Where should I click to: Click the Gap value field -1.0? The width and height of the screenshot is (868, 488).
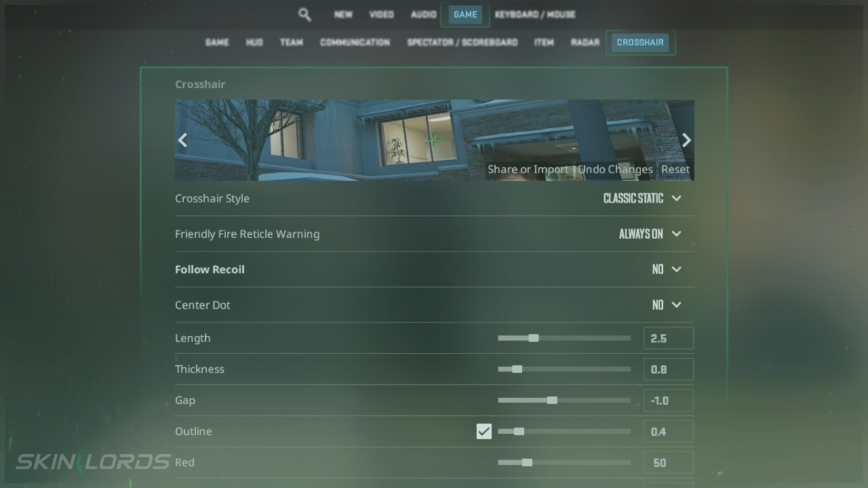pyautogui.click(x=669, y=401)
